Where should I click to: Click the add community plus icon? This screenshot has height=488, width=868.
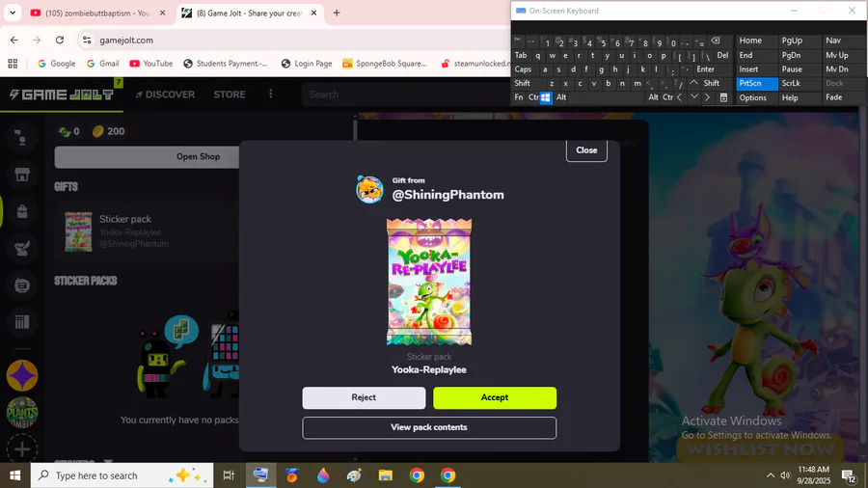[x=22, y=449]
